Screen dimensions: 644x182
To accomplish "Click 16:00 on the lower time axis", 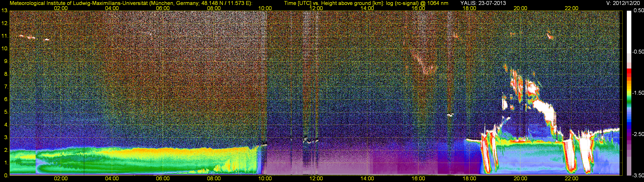I will [418, 179].
